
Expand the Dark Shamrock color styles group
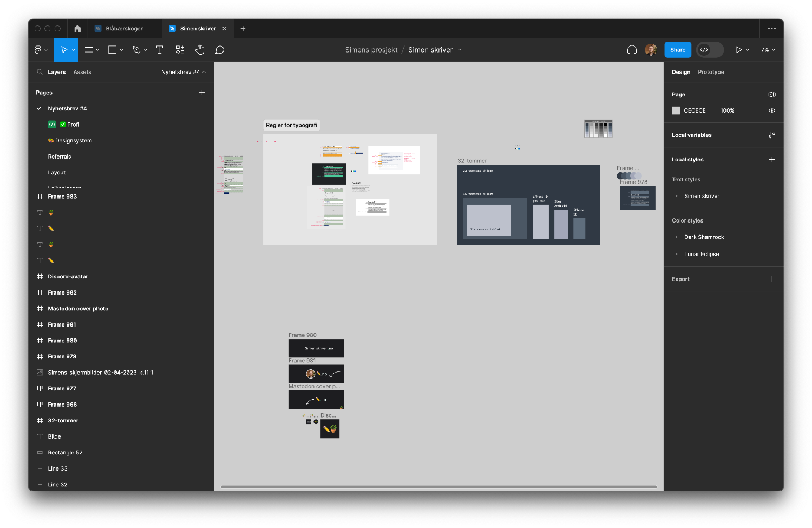click(677, 237)
